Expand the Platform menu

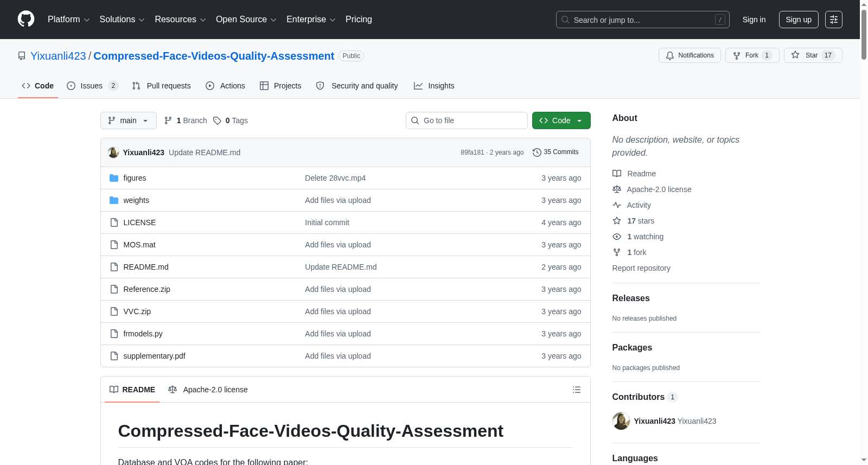click(68, 20)
